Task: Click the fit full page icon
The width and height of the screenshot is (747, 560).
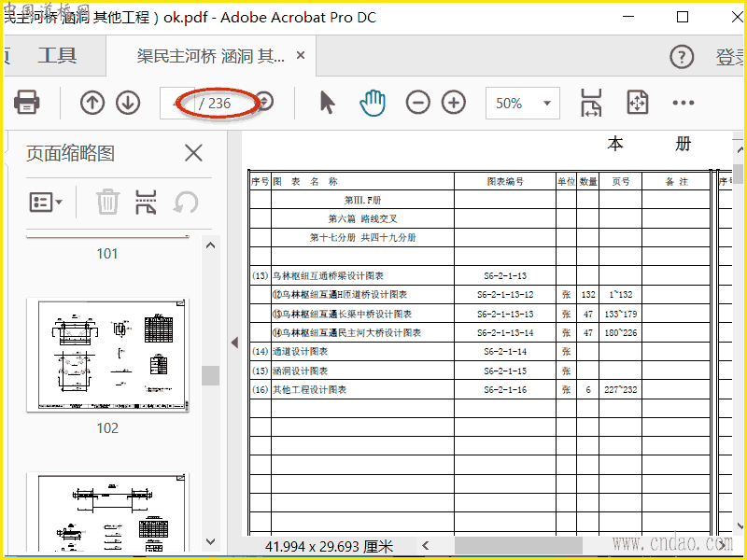Action: pyautogui.click(x=638, y=103)
